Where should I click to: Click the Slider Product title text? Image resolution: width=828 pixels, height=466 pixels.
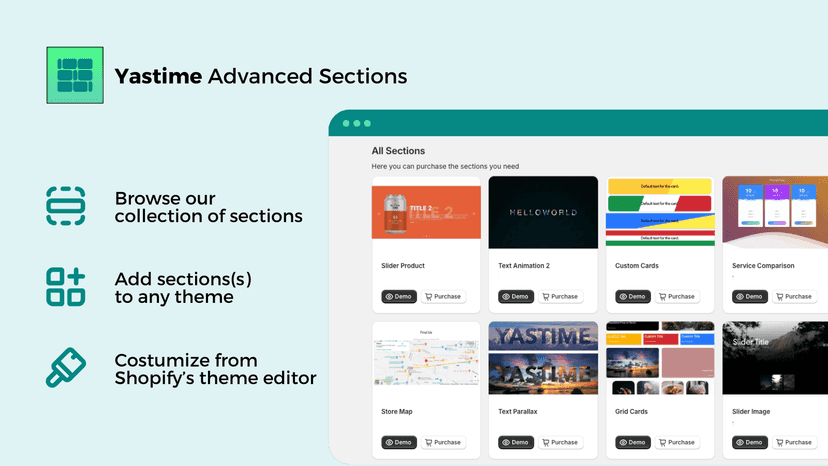tap(403, 266)
